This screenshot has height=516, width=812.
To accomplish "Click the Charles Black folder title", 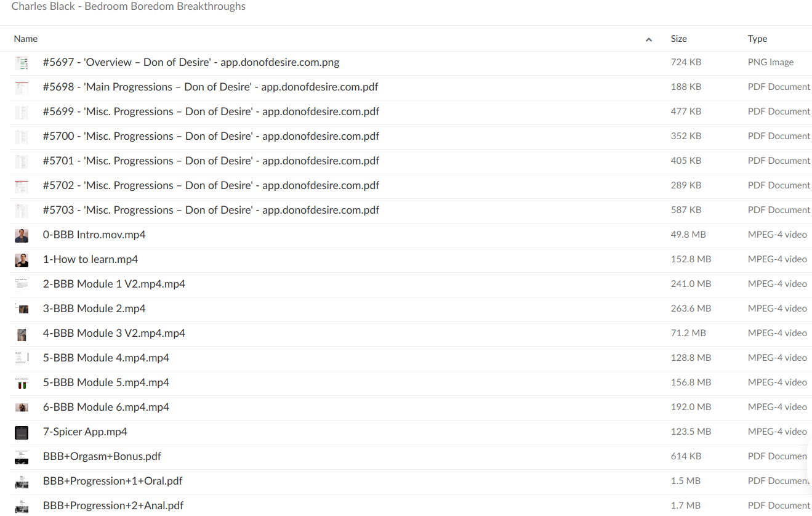I will pos(128,7).
